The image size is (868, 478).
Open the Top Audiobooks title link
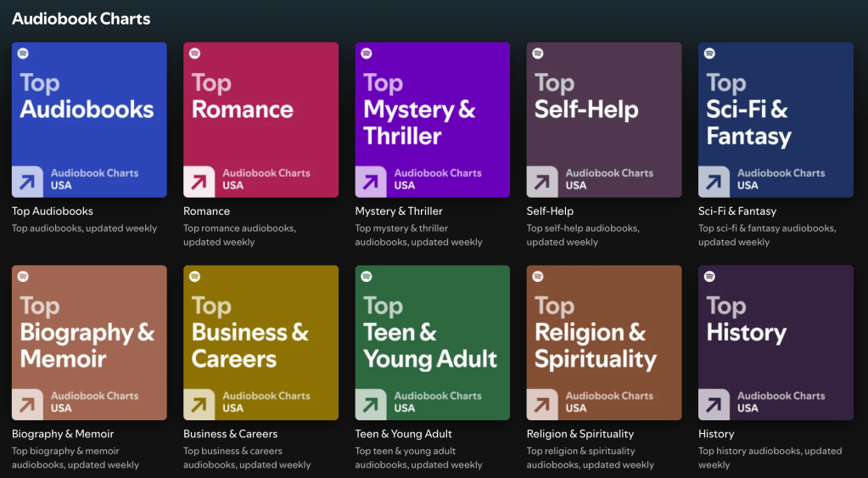53,211
